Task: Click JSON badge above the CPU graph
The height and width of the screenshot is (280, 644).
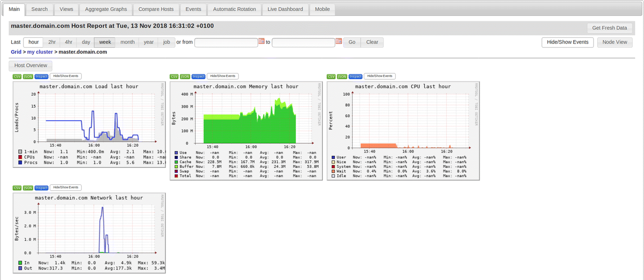Action: click(x=342, y=77)
